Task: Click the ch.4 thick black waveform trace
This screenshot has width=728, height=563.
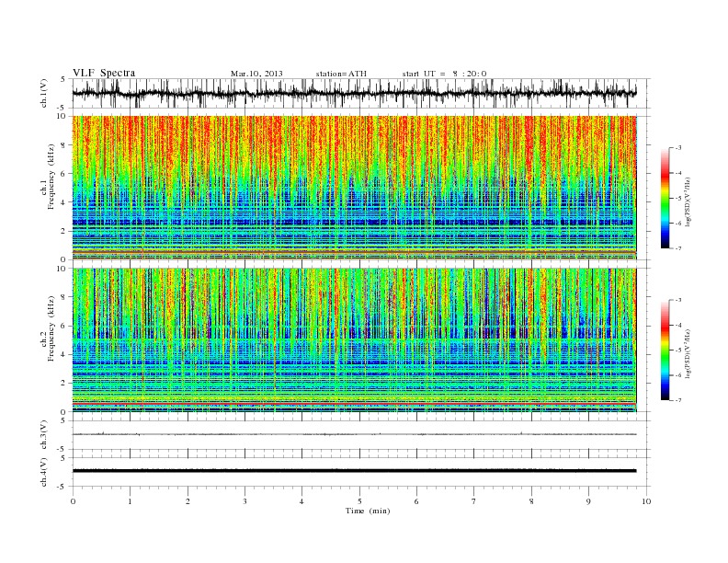Action: coord(355,471)
